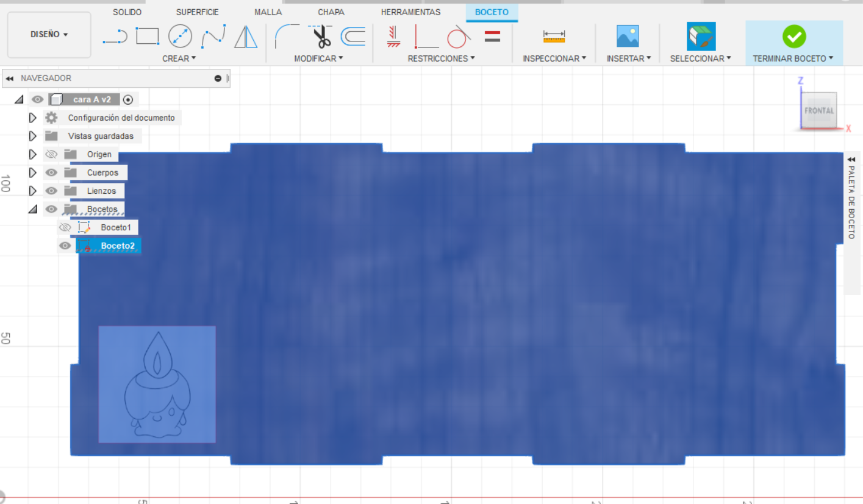Click the gear icon of Configuración del documento
Screen dimensions: 863x504
[x=51, y=118]
